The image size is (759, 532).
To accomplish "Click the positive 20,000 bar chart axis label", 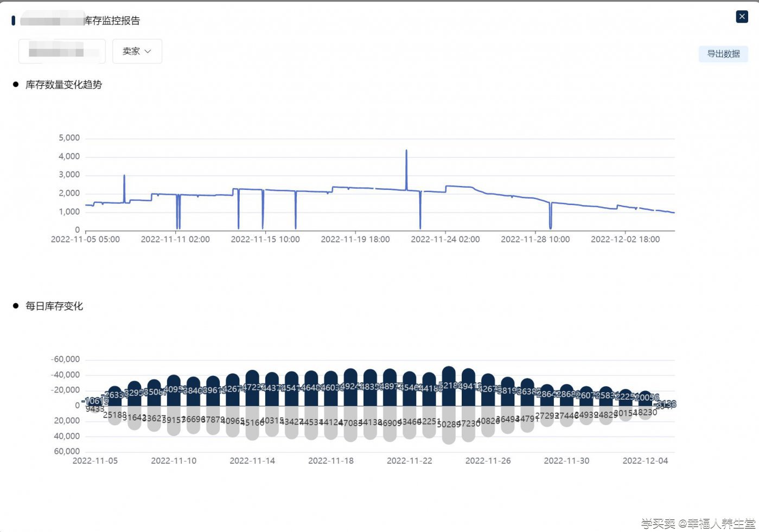I will click(x=67, y=421).
